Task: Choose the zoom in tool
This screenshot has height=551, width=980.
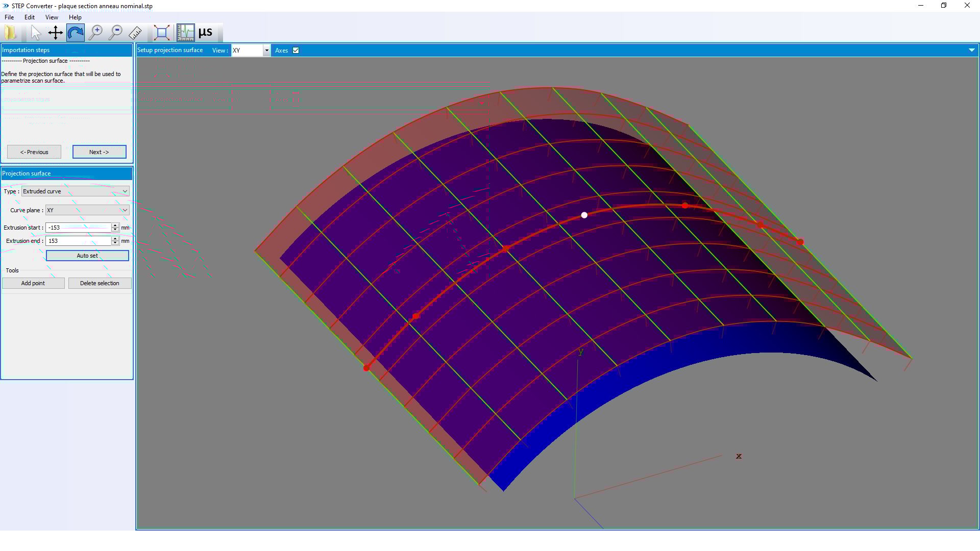Action: [x=96, y=32]
